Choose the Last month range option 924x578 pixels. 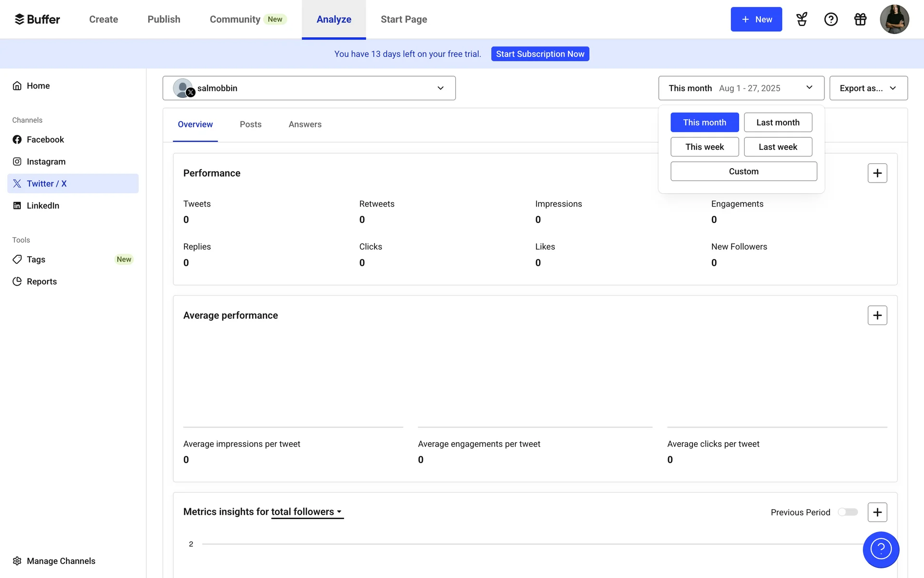[x=778, y=122]
